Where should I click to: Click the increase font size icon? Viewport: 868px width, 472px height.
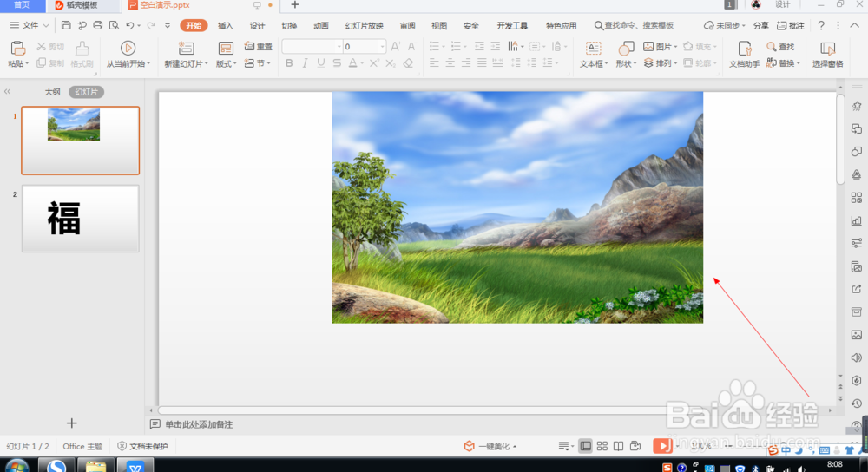pos(395,47)
